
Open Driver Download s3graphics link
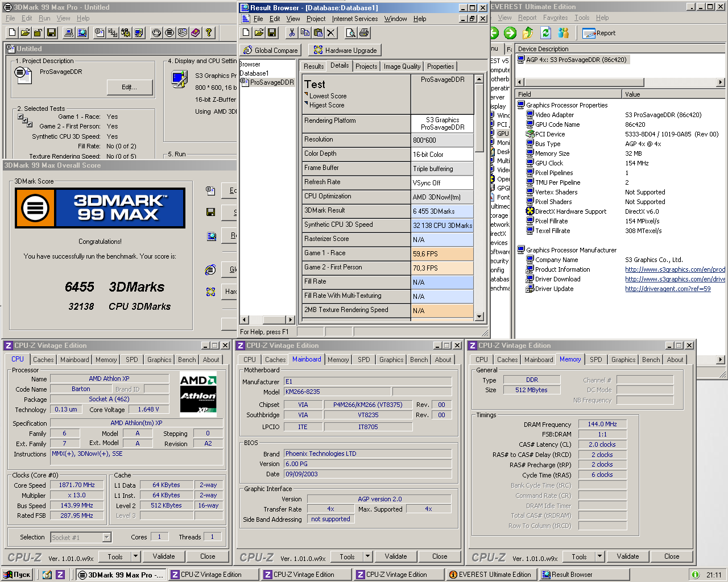pyautogui.click(x=675, y=279)
